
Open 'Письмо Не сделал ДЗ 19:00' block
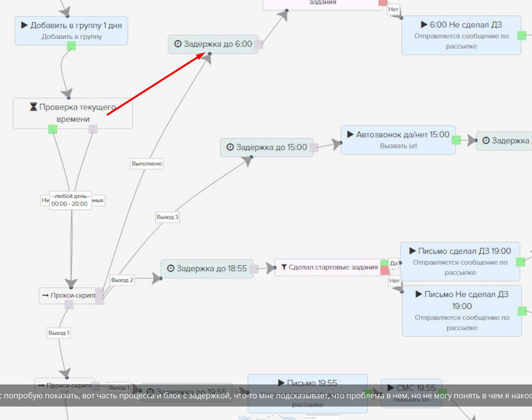click(462, 311)
